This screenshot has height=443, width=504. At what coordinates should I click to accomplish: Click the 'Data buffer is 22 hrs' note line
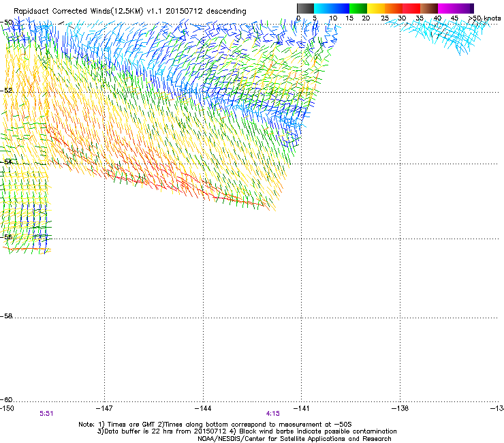[247, 431]
